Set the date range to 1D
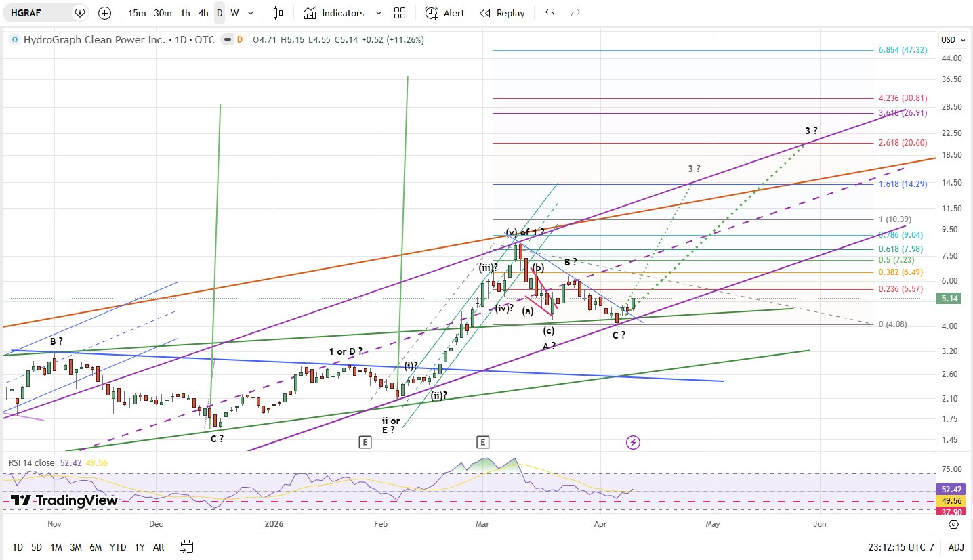The width and height of the screenshot is (973, 560). (18, 547)
